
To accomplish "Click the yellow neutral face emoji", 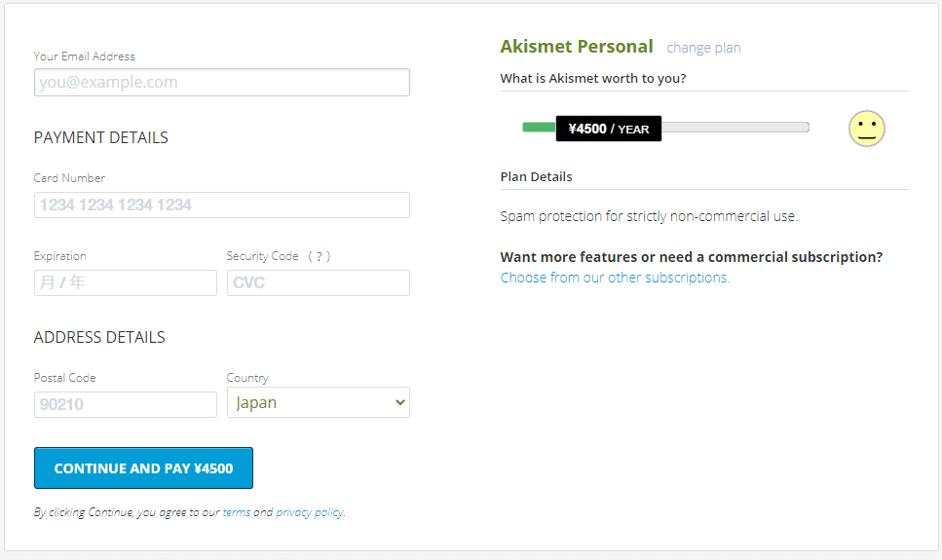I will [866, 129].
